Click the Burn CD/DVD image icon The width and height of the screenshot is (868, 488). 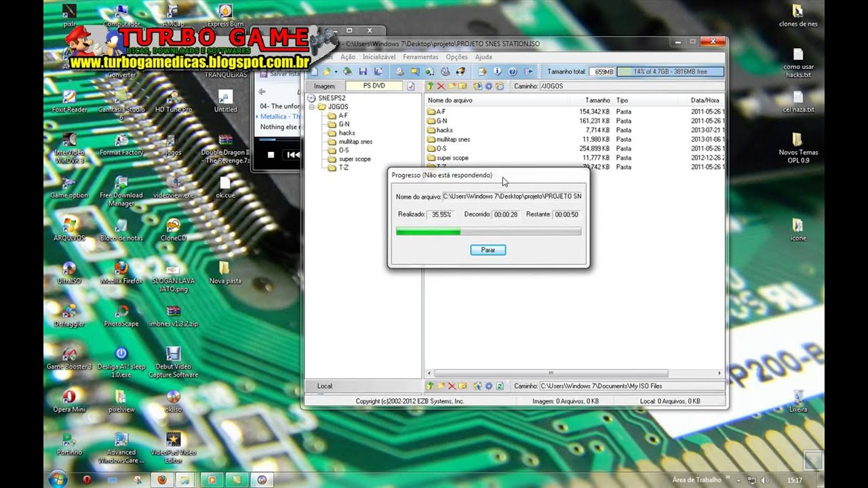click(x=460, y=71)
